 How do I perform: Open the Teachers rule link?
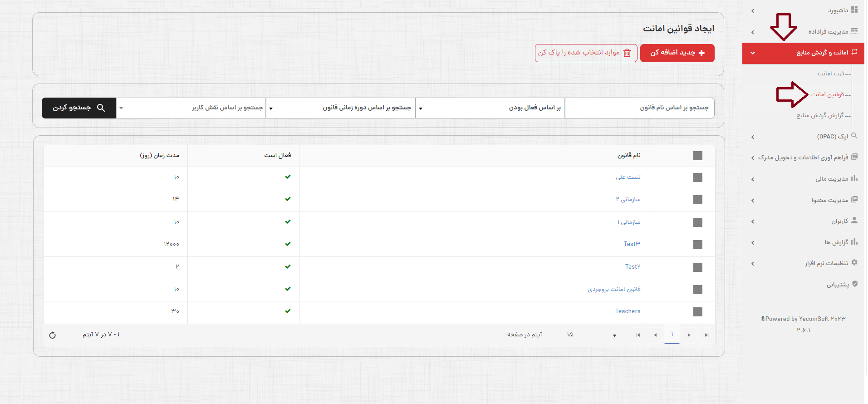(628, 311)
